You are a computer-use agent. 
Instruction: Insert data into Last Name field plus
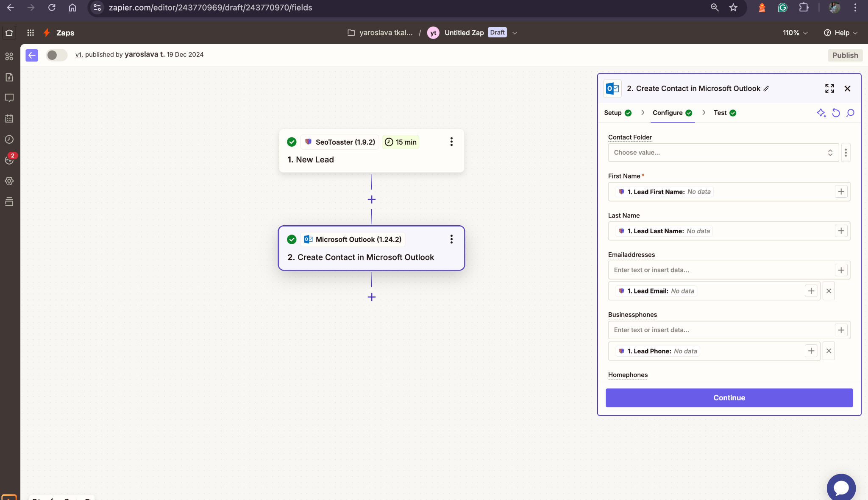[x=841, y=231]
